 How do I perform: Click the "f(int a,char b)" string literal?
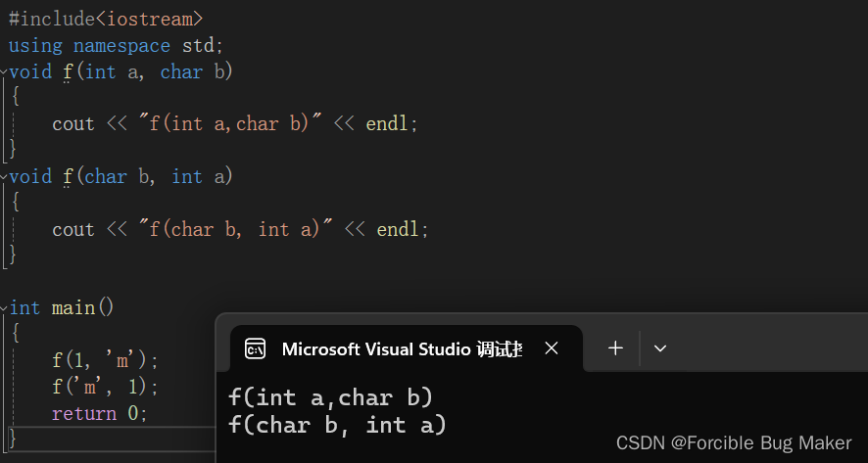(231, 124)
